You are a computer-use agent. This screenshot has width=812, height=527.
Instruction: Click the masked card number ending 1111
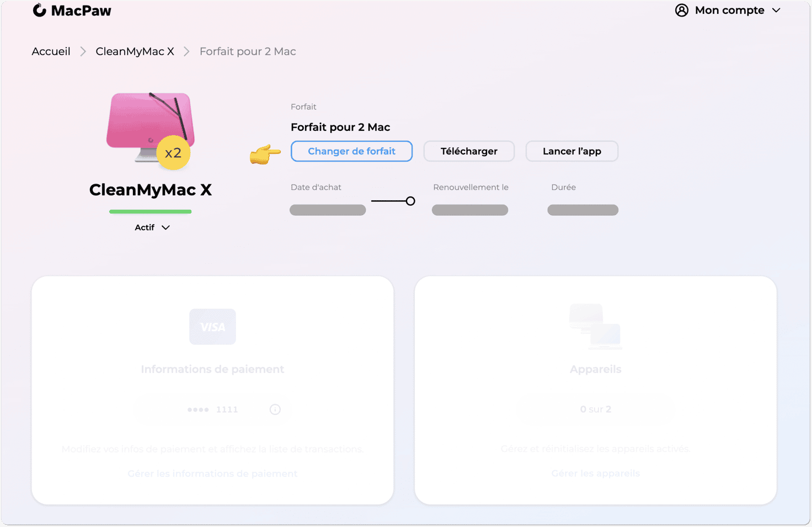tap(212, 409)
